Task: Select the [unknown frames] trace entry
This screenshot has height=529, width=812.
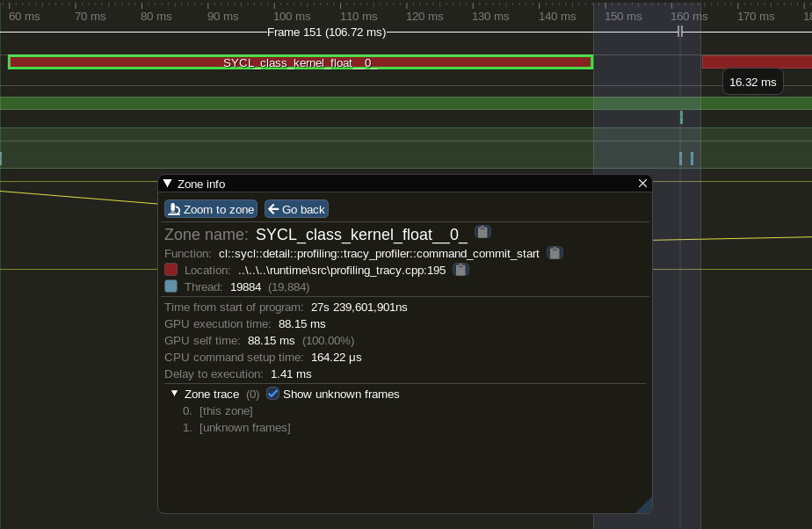Action: (244, 428)
